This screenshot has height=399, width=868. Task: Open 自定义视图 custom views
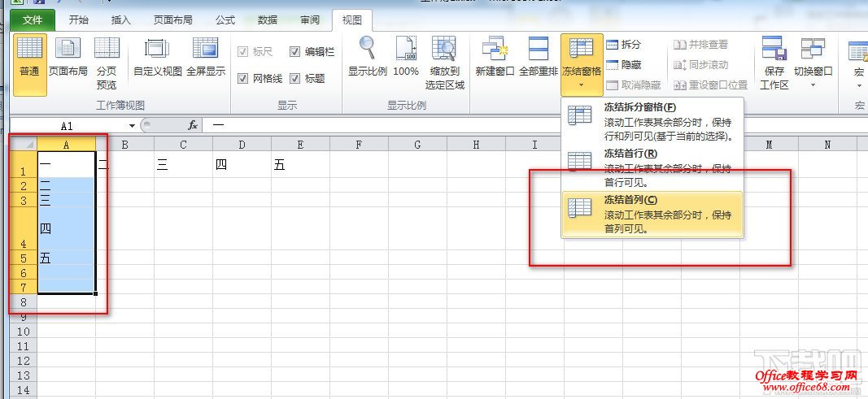[157, 58]
